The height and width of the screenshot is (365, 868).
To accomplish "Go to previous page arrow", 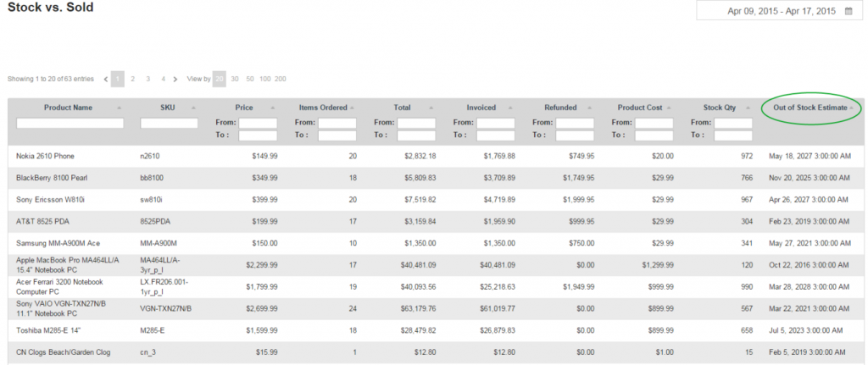I will pyautogui.click(x=106, y=79).
